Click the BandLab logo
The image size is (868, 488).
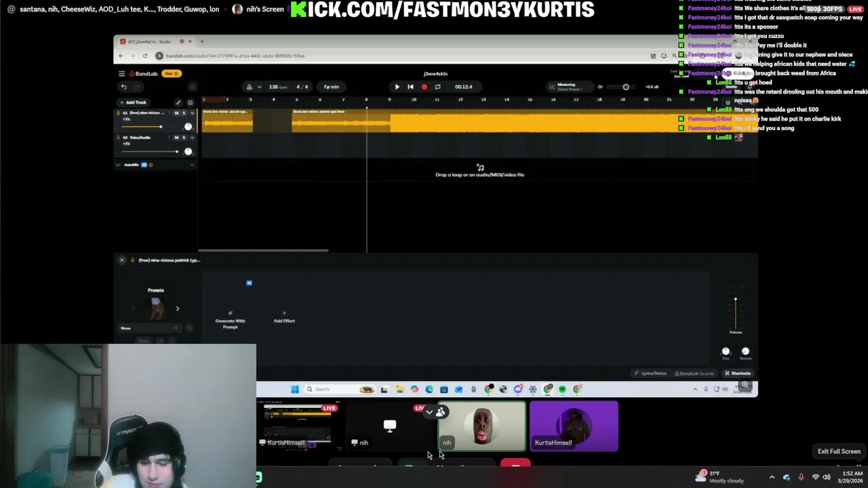tap(144, 73)
